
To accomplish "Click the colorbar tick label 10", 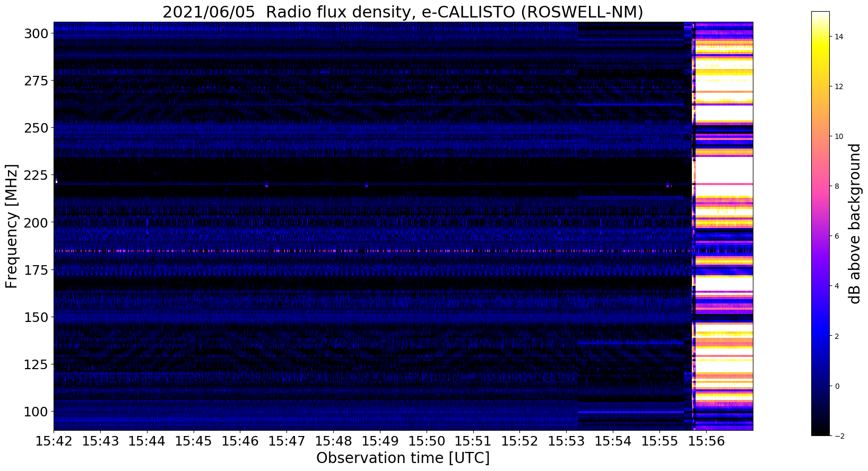I will pos(840,136).
